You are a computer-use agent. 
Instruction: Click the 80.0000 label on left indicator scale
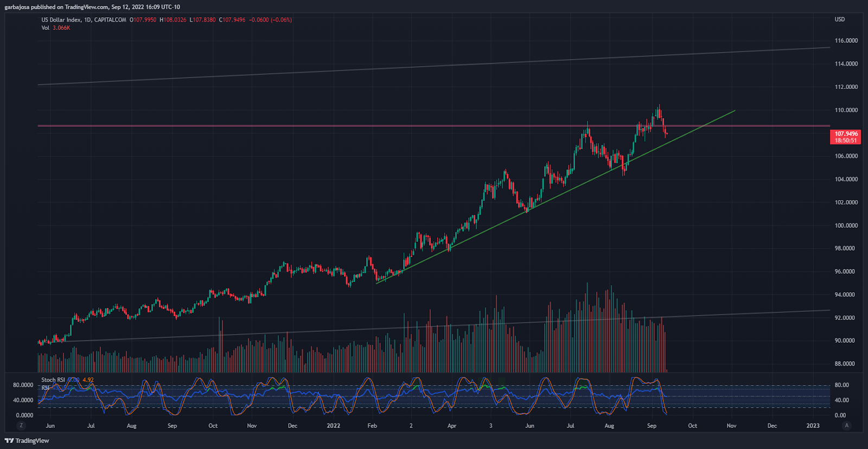tap(23, 385)
